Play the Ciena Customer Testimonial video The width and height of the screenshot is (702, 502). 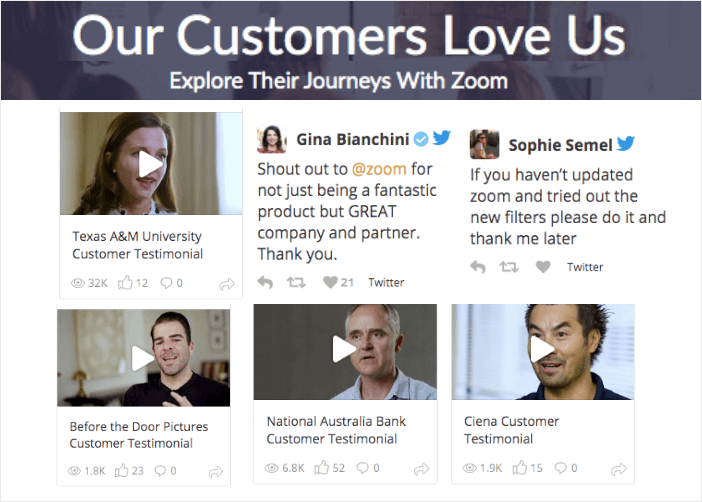[x=542, y=348]
